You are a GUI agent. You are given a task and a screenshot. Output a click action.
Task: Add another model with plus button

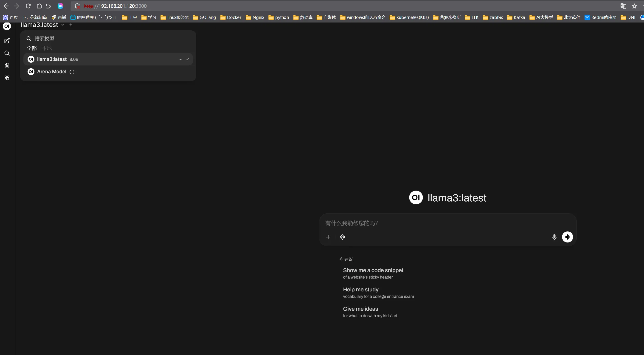[x=71, y=25]
